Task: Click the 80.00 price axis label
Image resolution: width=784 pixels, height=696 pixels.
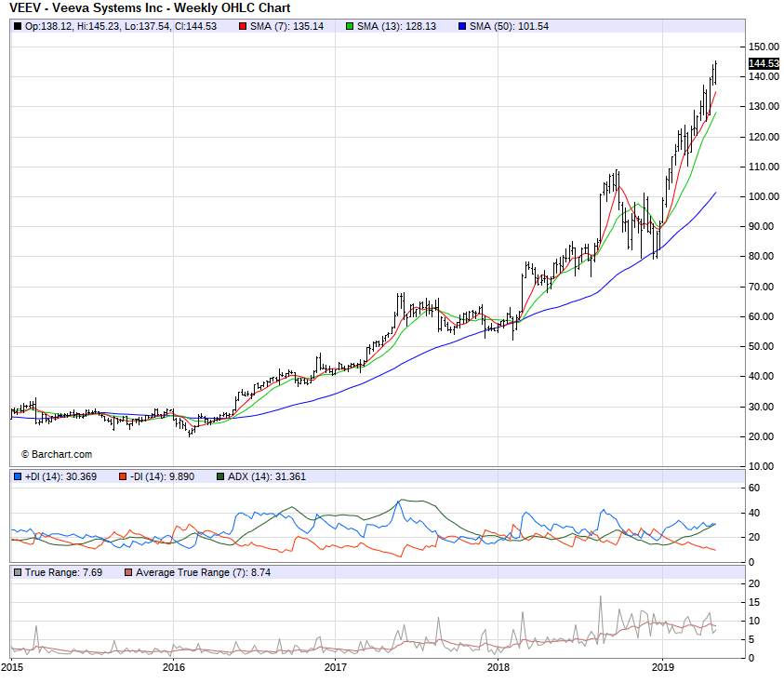Action: pyautogui.click(x=761, y=256)
